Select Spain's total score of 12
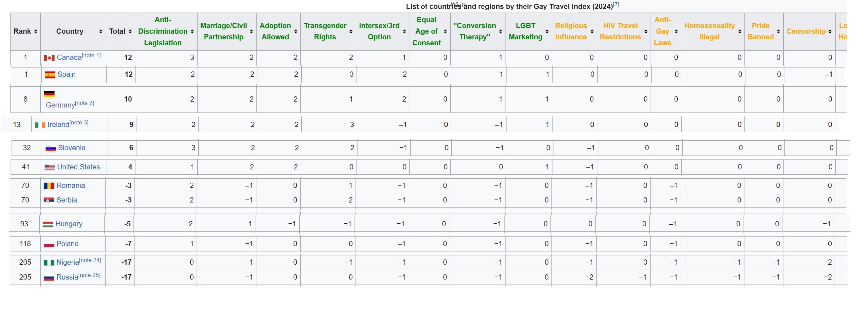Viewport: 868px width, 311px height. point(129,74)
